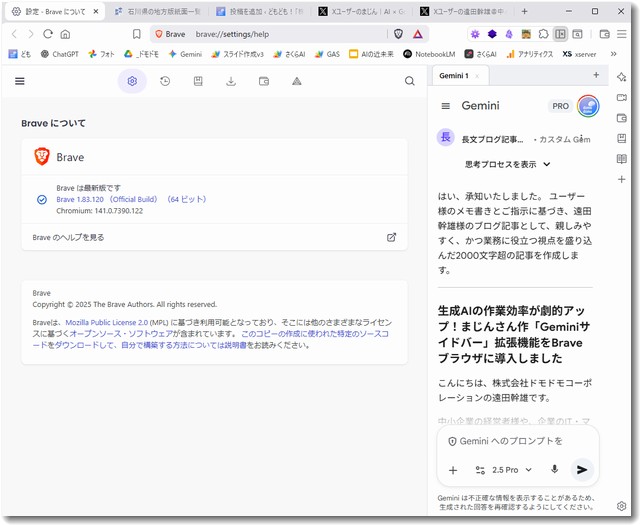Screen dimensions: 640x525
Task: Click the Brave Shields lion icon in address bar
Action: click(398, 33)
